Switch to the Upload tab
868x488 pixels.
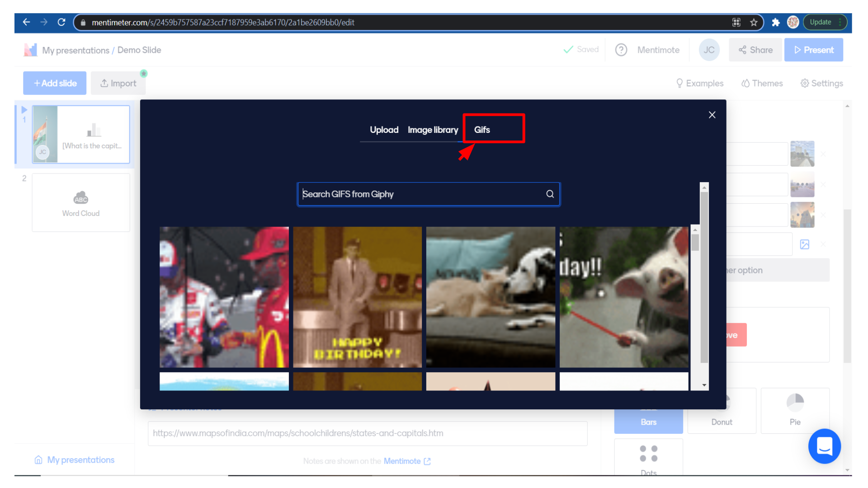(x=384, y=130)
